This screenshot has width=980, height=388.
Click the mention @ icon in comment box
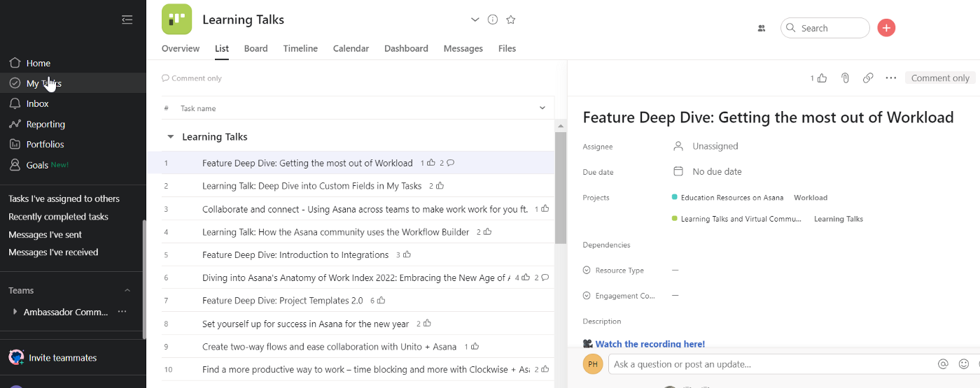943,364
